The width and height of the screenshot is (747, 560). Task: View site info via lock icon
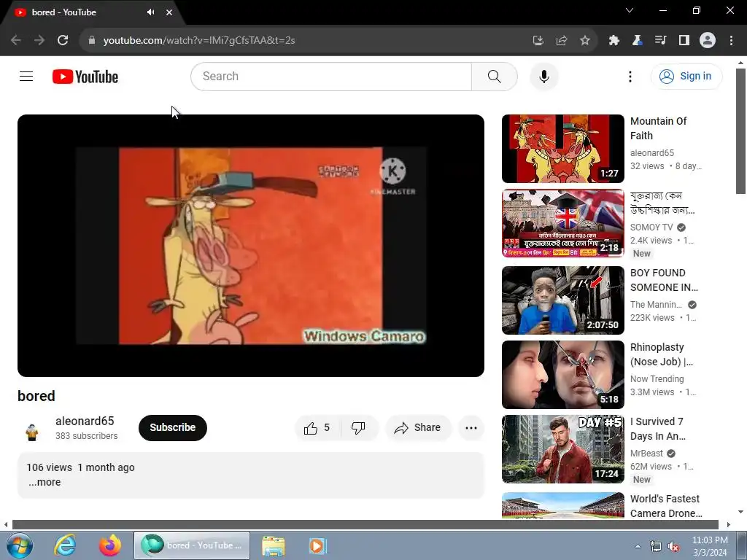(x=91, y=40)
